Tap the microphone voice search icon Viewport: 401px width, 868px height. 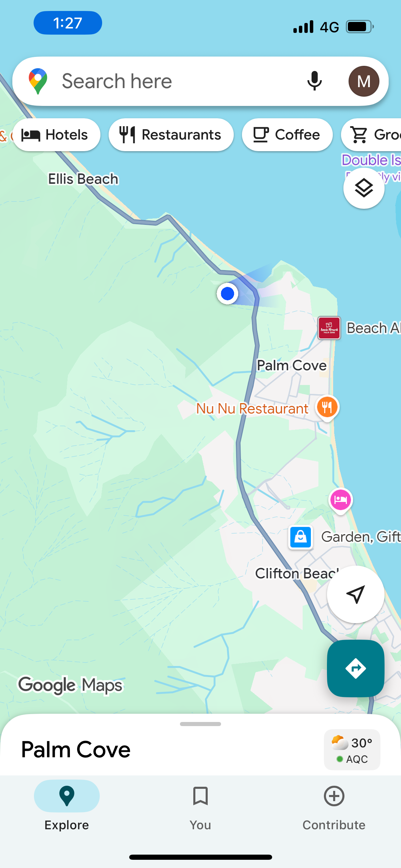pyautogui.click(x=314, y=81)
